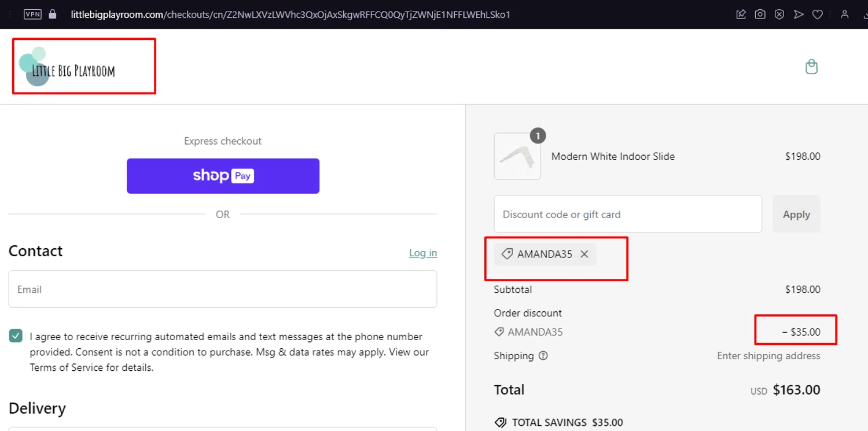Click the send/flow arrow icon in address bar
868x431 pixels.
(799, 14)
